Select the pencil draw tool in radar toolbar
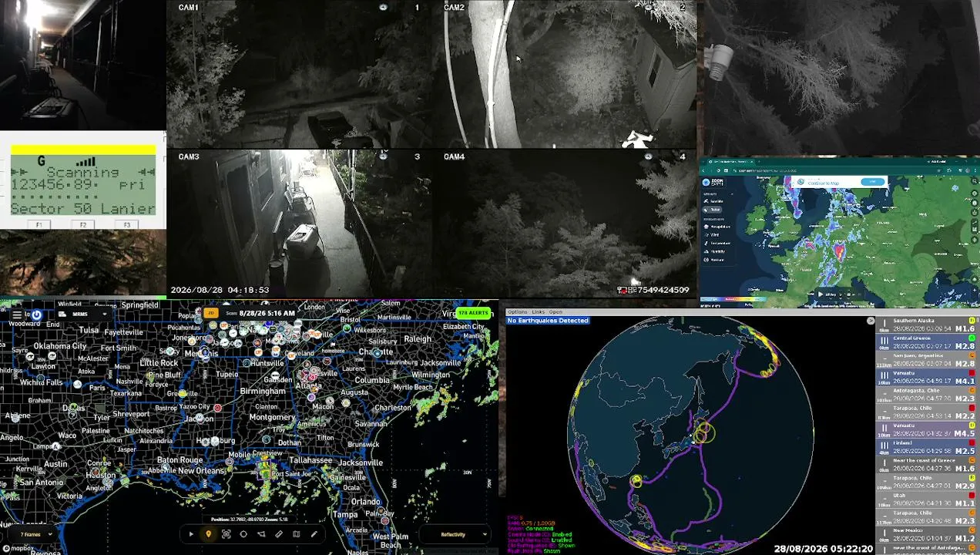Image resolution: width=980 pixels, height=555 pixels. coord(314,534)
